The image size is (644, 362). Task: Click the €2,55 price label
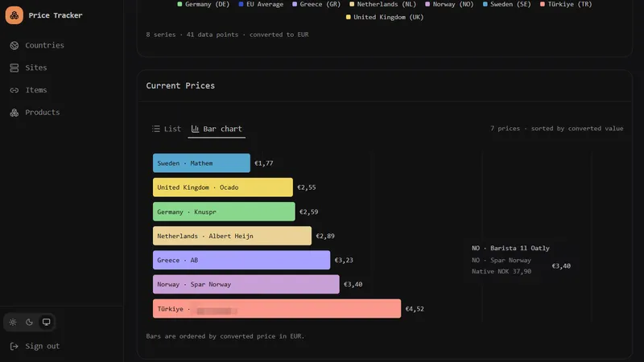click(307, 187)
